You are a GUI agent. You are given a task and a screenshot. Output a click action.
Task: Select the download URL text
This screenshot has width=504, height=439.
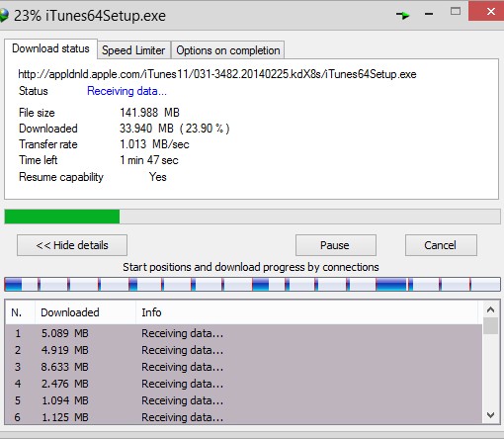pos(217,74)
